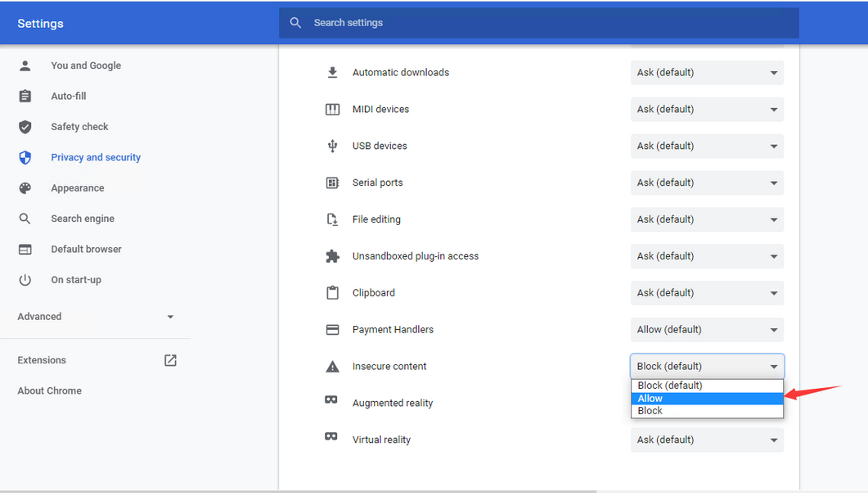The image size is (868, 501).
Task: Open the Safety check section
Action: (x=79, y=127)
